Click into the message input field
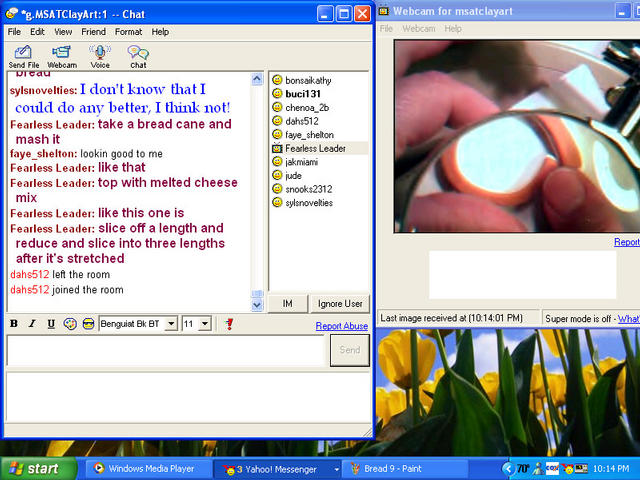The height and width of the screenshot is (480, 640). [165, 350]
